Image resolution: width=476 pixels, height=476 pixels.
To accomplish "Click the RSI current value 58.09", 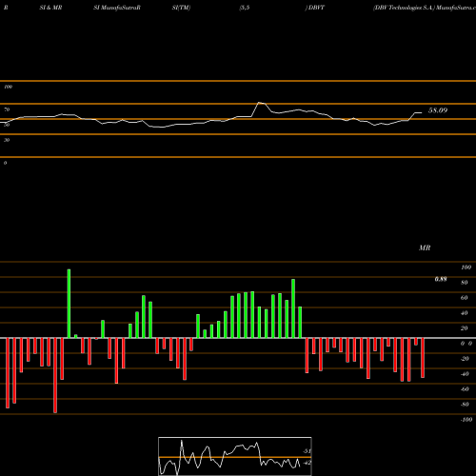I will 438,110.
